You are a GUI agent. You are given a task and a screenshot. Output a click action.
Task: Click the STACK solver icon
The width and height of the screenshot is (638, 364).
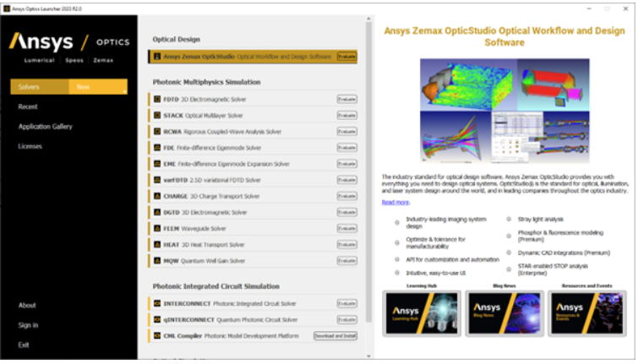pyautogui.click(x=157, y=116)
